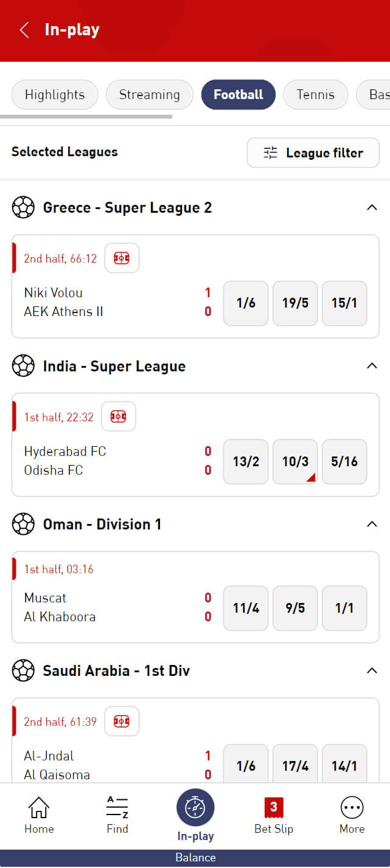Image resolution: width=390 pixels, height=868 pixels.
Task: Toggle 1/1 odds for Al Khaboora
Action: coord(344,608)
